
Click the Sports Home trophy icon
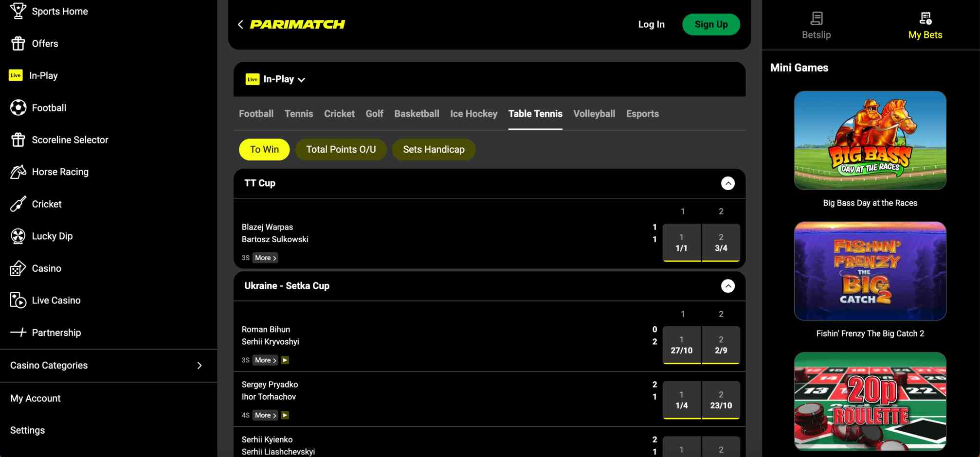pyautogui.click(x=18, y=11)
